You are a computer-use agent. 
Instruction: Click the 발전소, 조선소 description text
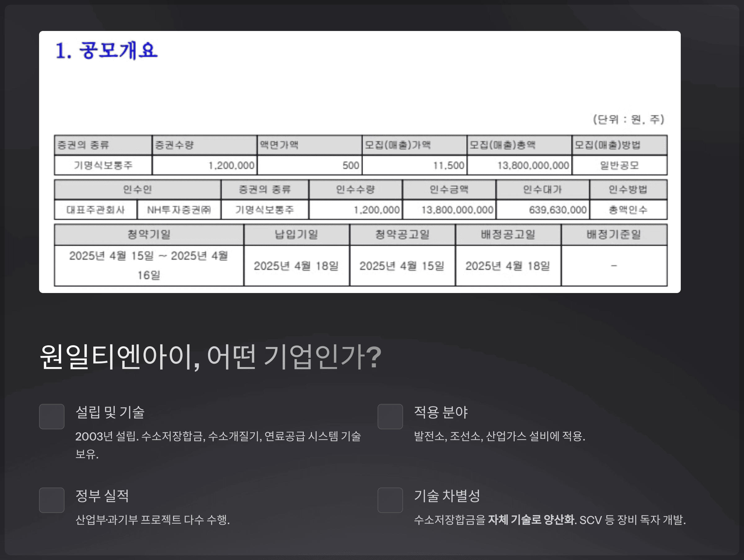499,436
